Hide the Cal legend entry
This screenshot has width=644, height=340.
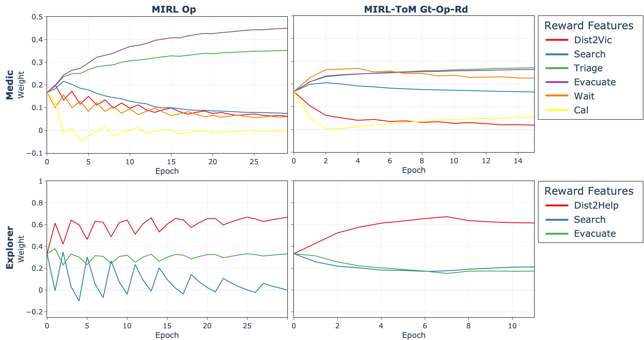(581, 110)
